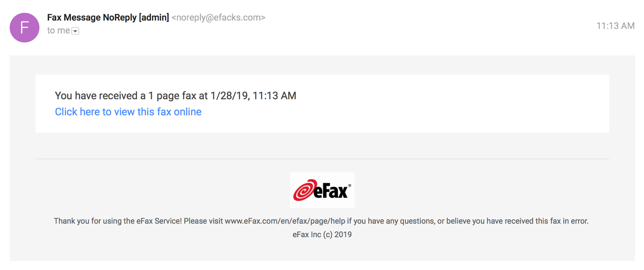Image resolution: width=644 pixels, height=270 pixels.
Task: Click the fax date "1/28/19, 11:13 AM" in the message
Action: pyautogui.click(x=253, y=96)
